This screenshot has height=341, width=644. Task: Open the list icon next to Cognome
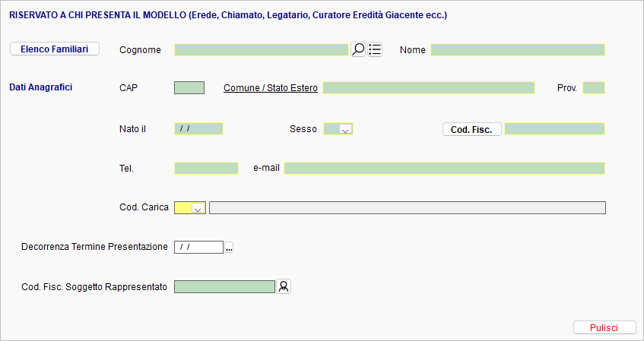(x=375, y=49)
